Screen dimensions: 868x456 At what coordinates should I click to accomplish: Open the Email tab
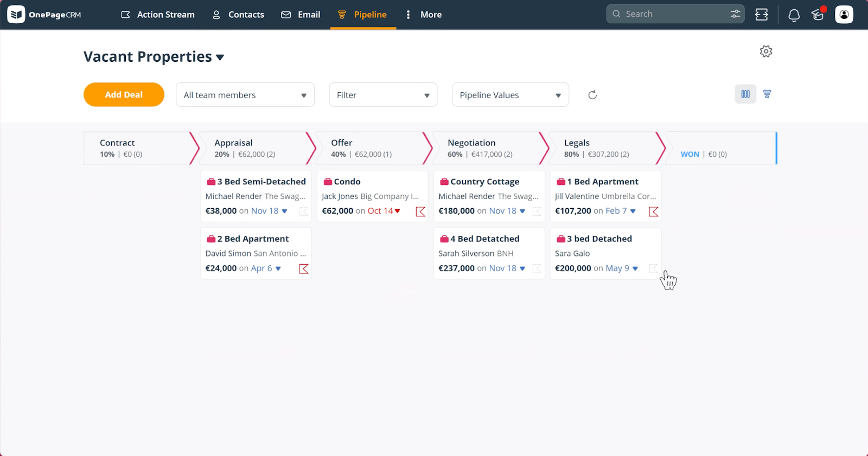(301, 15)
